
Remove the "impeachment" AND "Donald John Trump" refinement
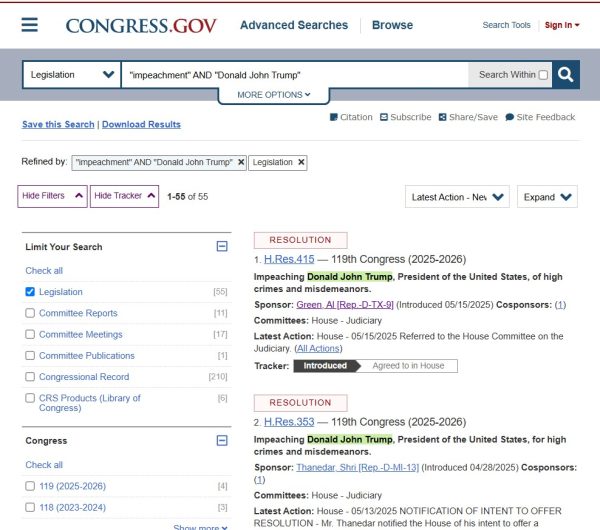(x=241, y=162)
